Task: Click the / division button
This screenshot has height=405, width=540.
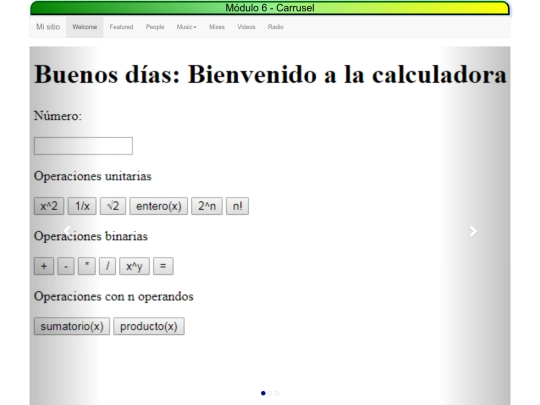Action: point(107,266)
